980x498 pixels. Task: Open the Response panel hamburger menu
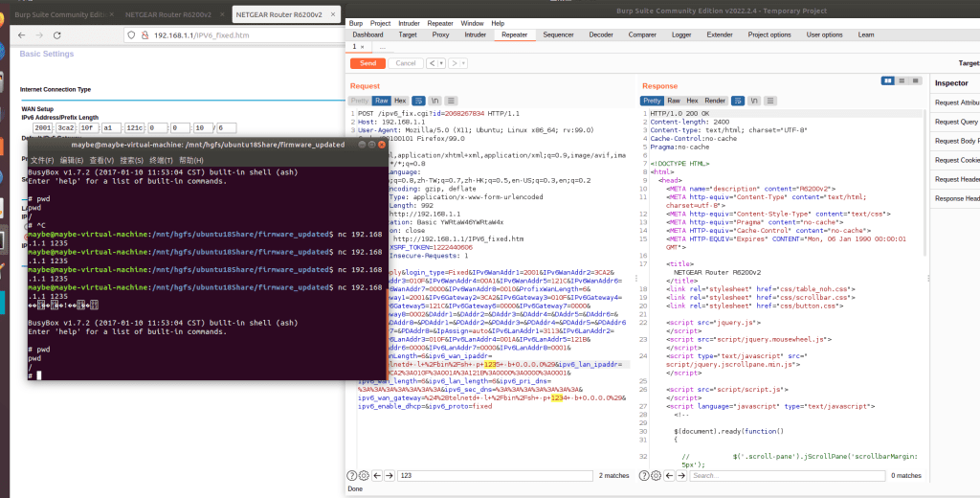pos(770,101)
